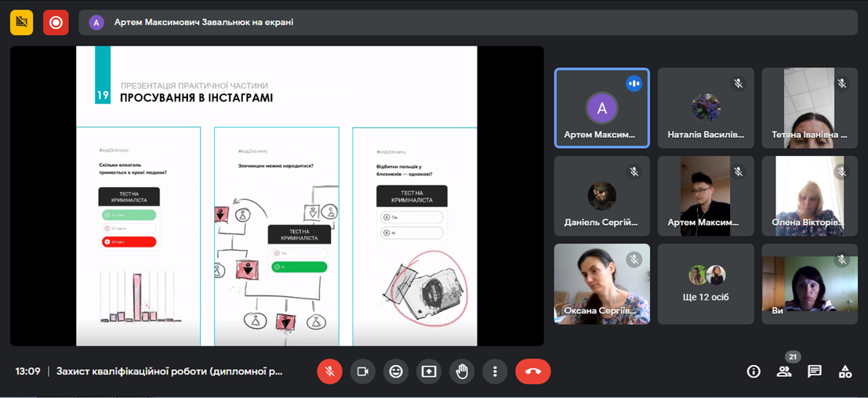
Task: Leave the call with the red hang-up button
Action: (x=533, y=371)
